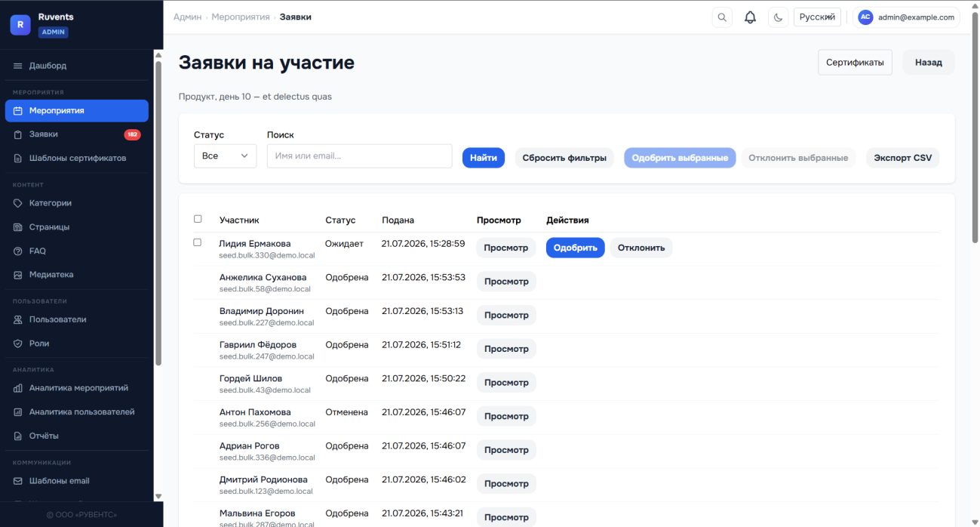The height and width of the screenshot is (527, 980).
Task: Click the clipboard icon beside Заявки
Action: pos(18,134)
